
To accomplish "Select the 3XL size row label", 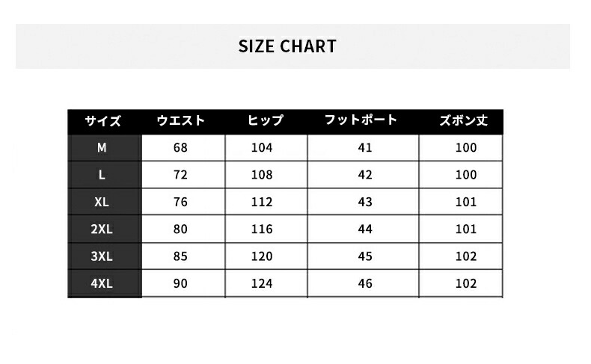I will pos(102,256).
